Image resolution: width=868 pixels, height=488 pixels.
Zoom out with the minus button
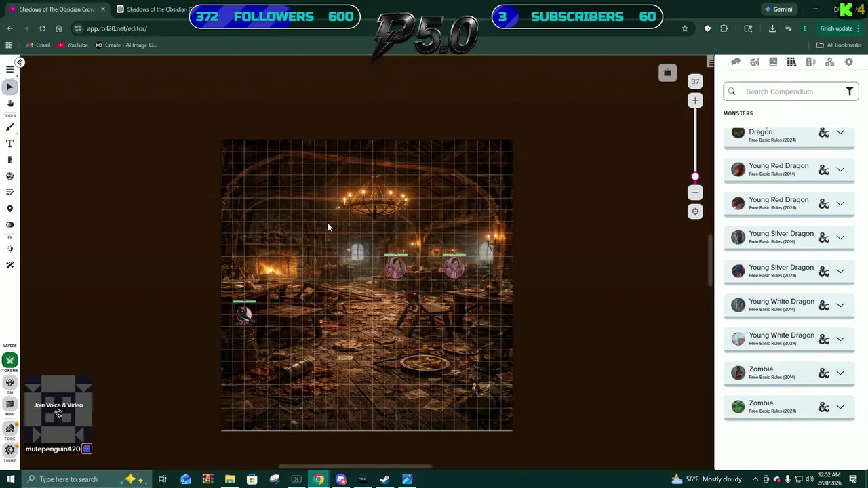click(x=695, y=192)
